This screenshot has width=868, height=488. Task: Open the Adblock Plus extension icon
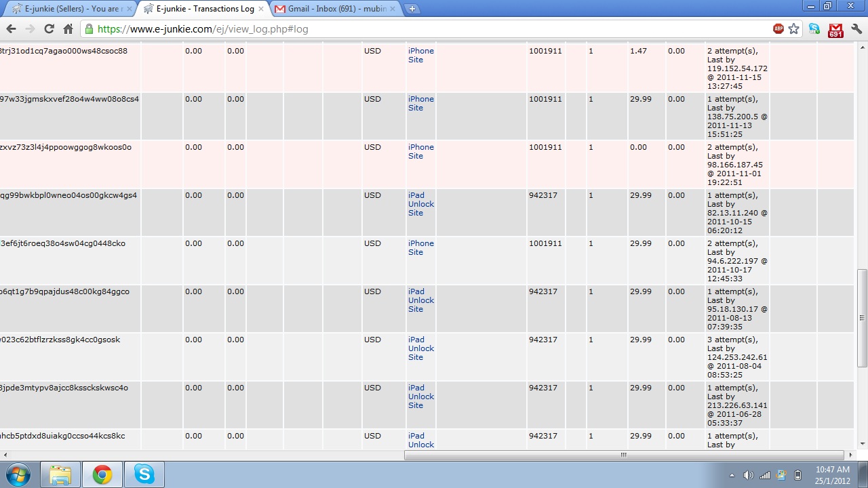(778, 29)
